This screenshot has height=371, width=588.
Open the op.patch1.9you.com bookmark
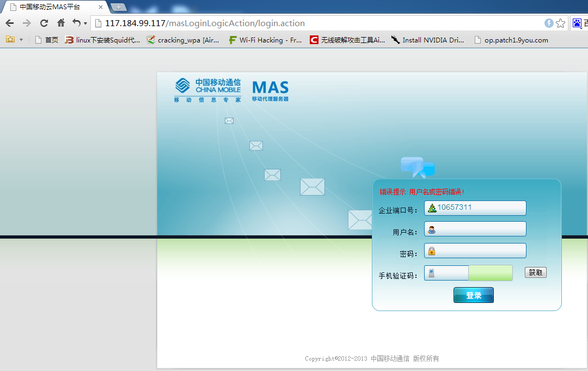click(x=511, y=40)
